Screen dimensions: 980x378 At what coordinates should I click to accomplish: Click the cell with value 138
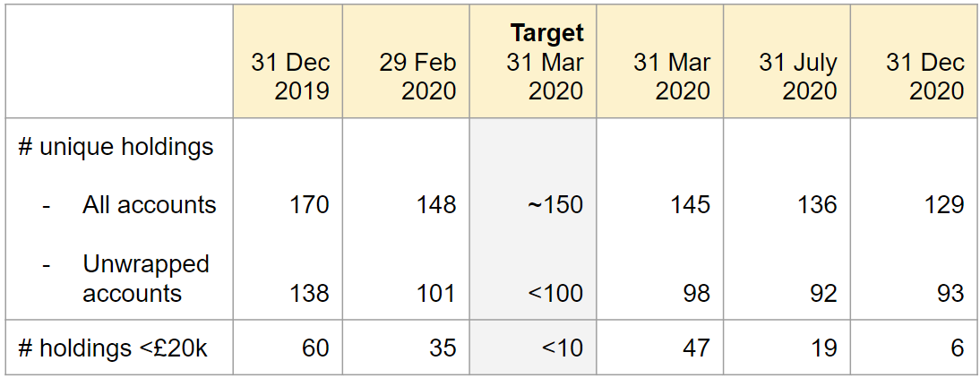(309, 293)
